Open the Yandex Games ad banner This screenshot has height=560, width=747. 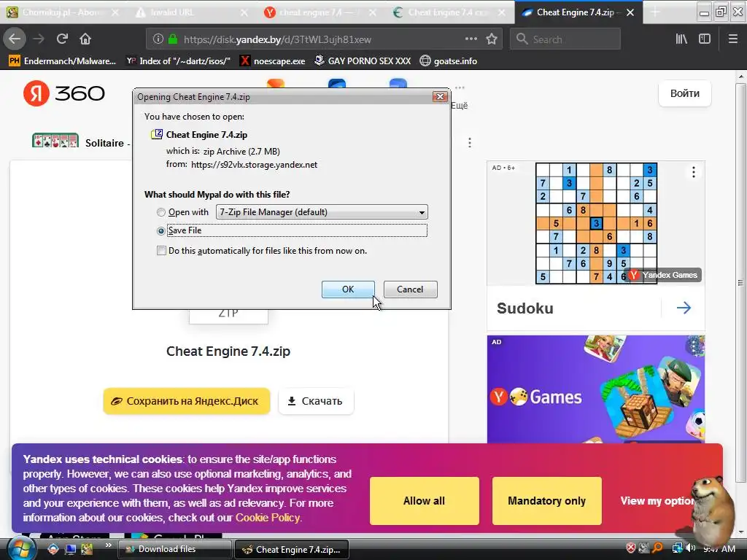point(595,389)
